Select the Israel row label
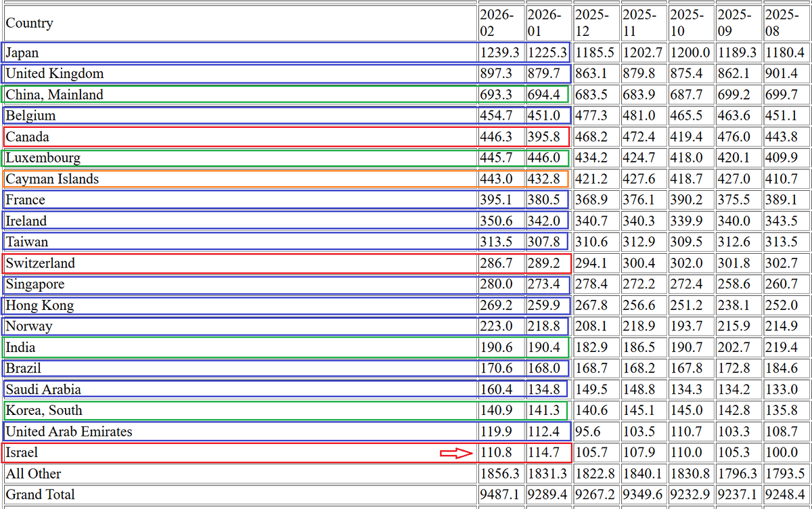The height and width of the screenshot is (509, 812). (22, 452)
